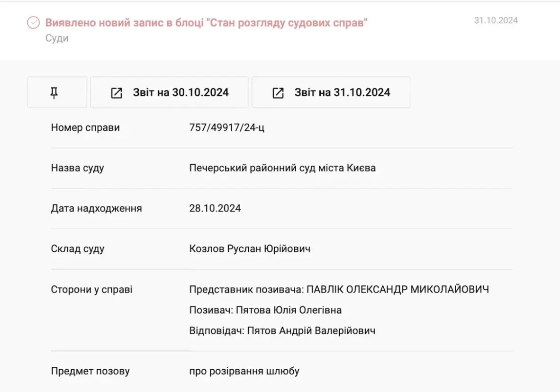
Task: Click the "Склад суду" field label
Action: coord(77,249)
